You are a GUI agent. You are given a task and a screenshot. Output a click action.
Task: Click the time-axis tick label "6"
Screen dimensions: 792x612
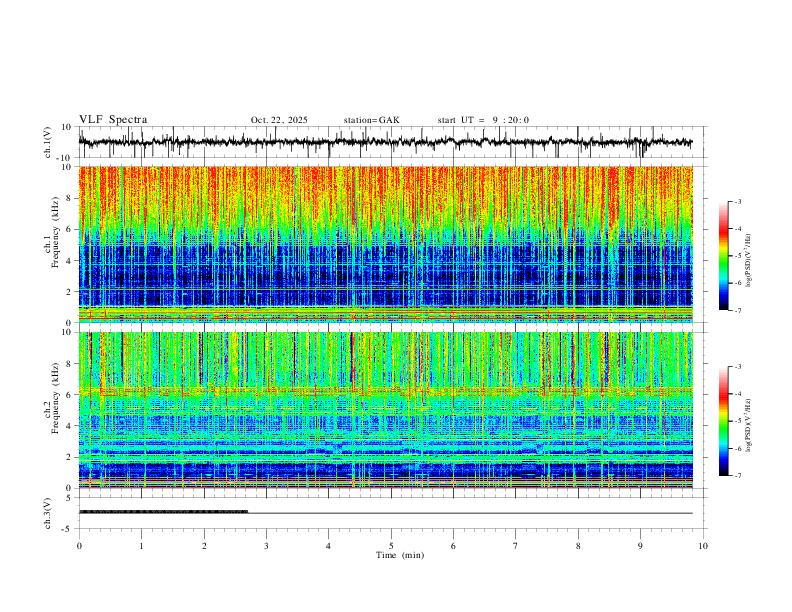(x=453, y=546)
